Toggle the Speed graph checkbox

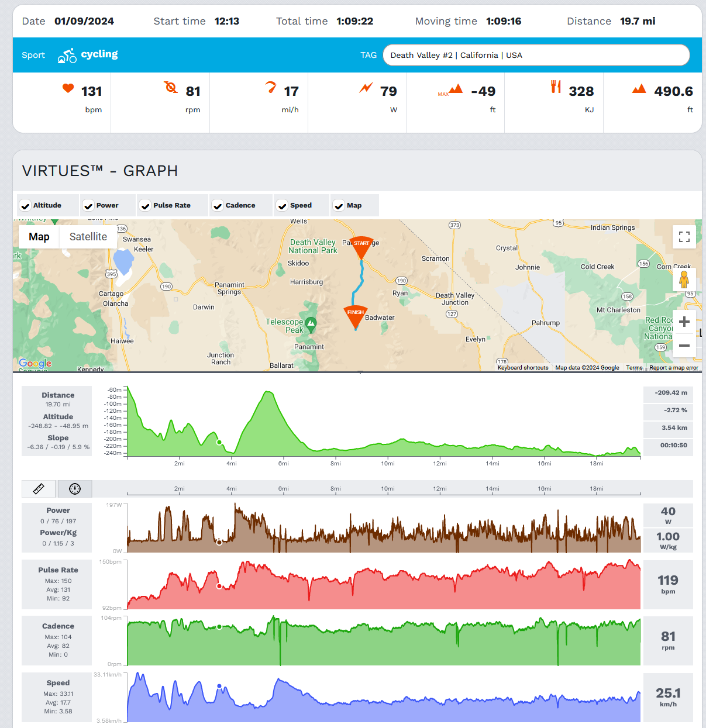coord(282,206)
